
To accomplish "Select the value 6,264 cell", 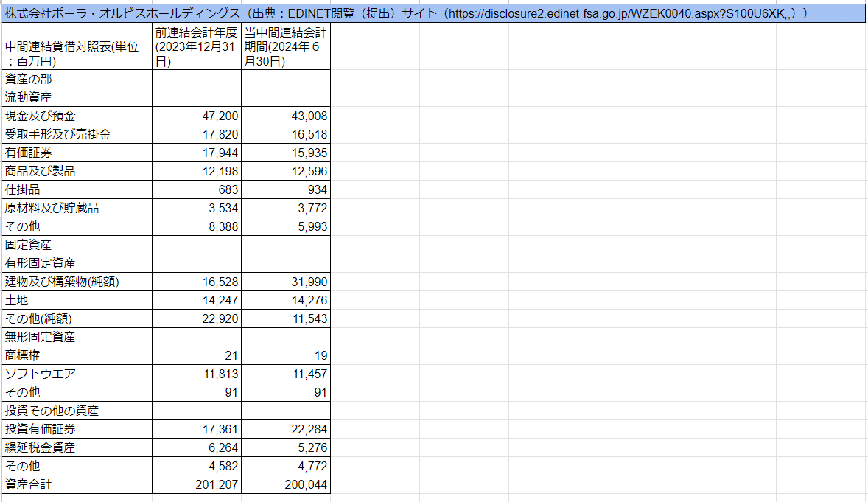I will coord(197,447).
